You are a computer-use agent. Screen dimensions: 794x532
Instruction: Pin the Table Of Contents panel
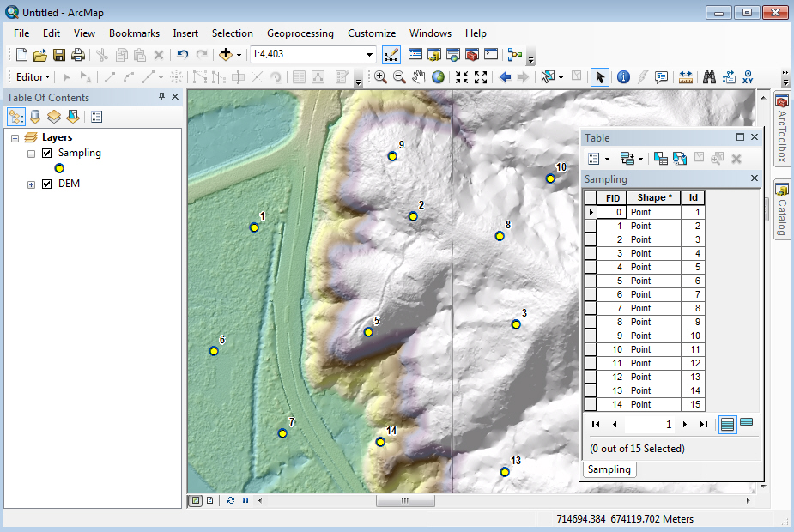[161, 97]
